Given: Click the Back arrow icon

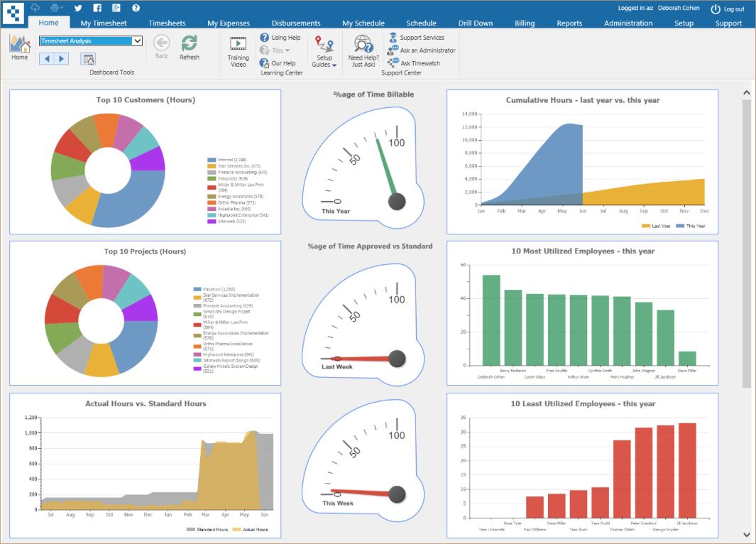Looking at the screenshot, I should 162,43.
